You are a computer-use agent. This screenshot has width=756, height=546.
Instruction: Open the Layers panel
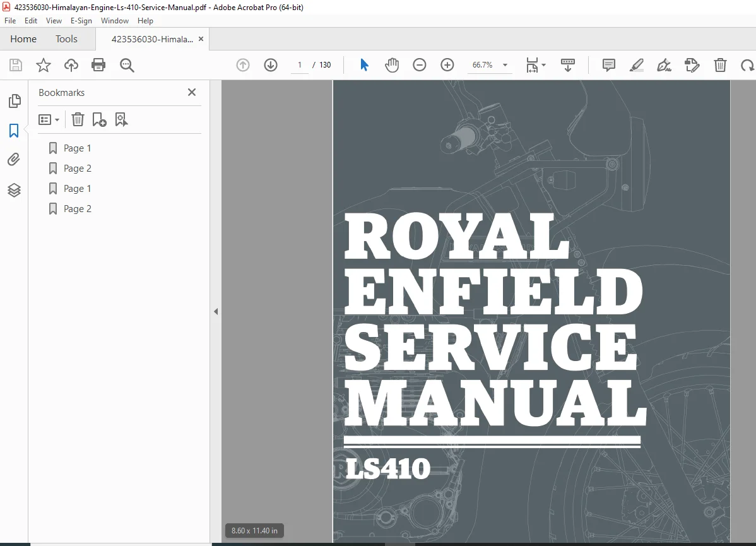pos(14,190)
